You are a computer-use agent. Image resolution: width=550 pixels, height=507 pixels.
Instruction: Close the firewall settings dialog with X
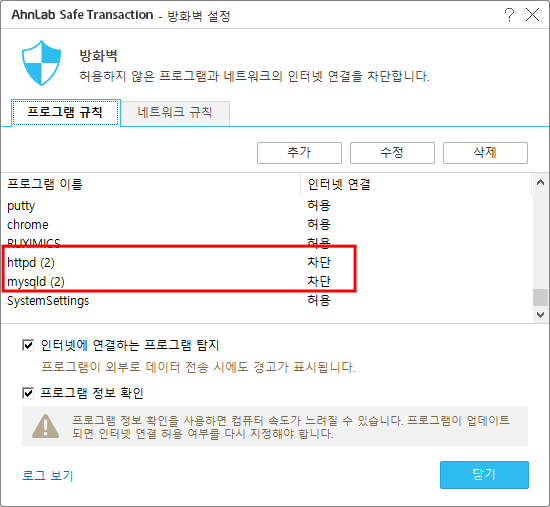coord(532,15)
